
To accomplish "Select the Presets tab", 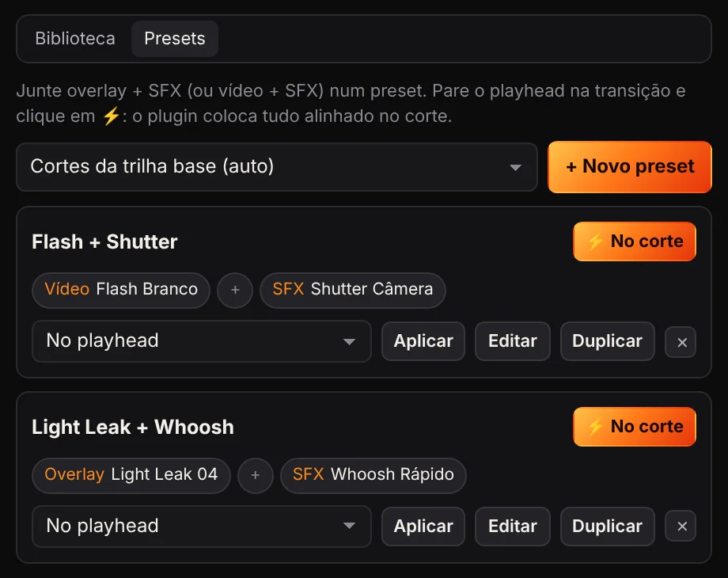I will [x=175, y=39].
